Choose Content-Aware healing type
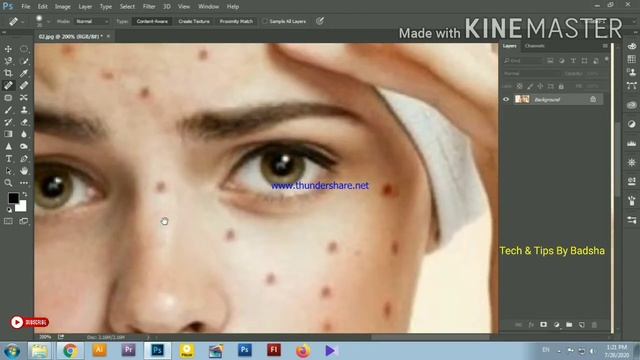The width and height of the screenshot is (640, 360). click(x=152, y=21)
